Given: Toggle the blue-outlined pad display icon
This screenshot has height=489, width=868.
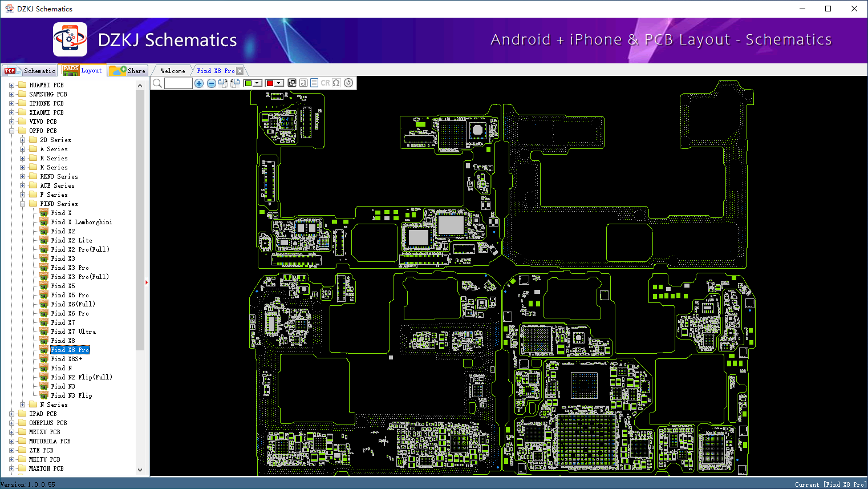Looking at the screenshot, I should coord(314,83).
